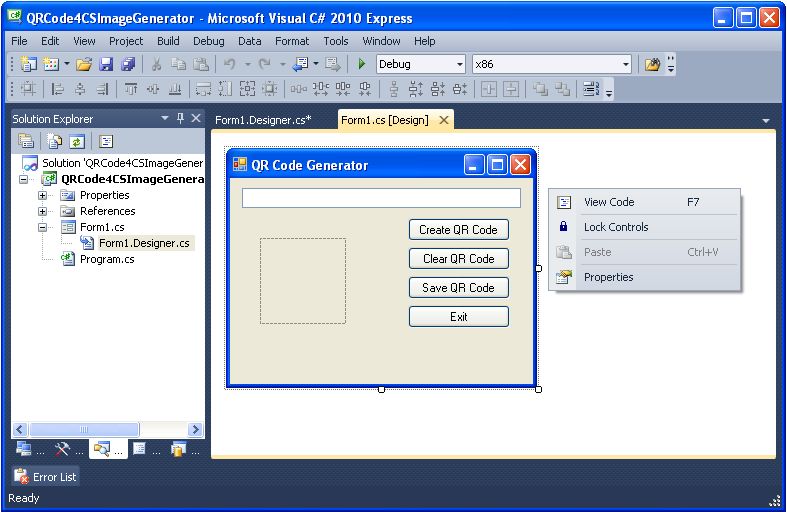
Task: Click the Align Lefts layout icon
Action: 58,89
